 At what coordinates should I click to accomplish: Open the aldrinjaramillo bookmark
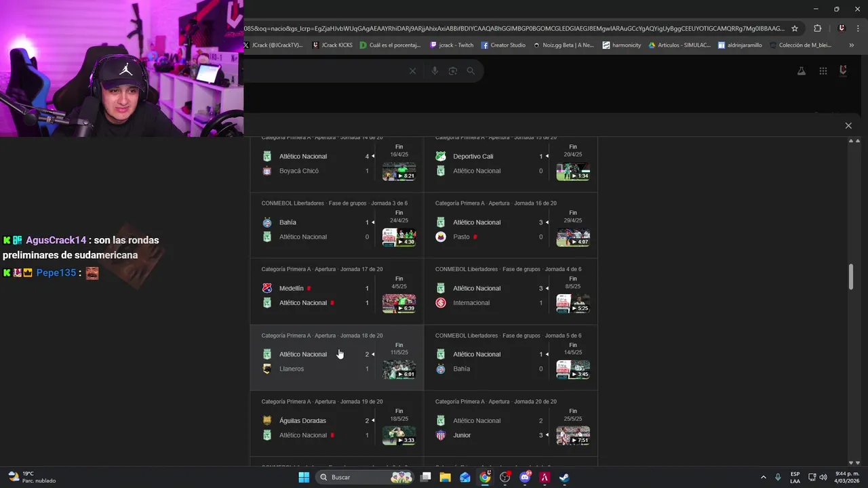[741, 45]
